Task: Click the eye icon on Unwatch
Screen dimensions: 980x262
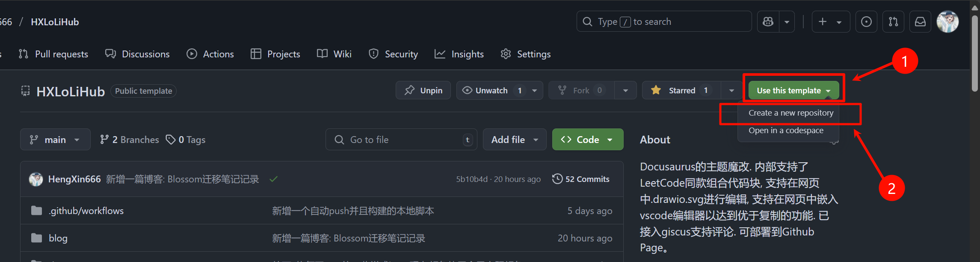Action: [468, 90]
